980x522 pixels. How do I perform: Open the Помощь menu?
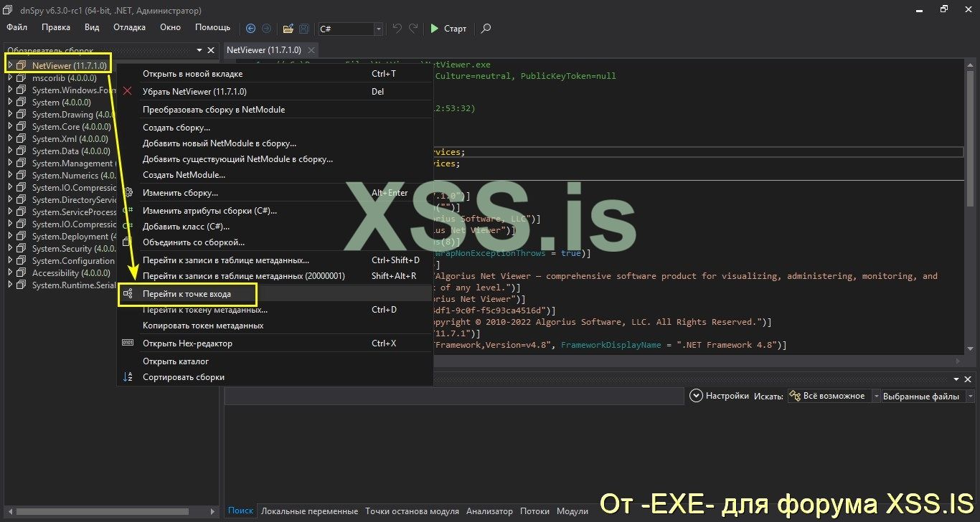point(213,27)
